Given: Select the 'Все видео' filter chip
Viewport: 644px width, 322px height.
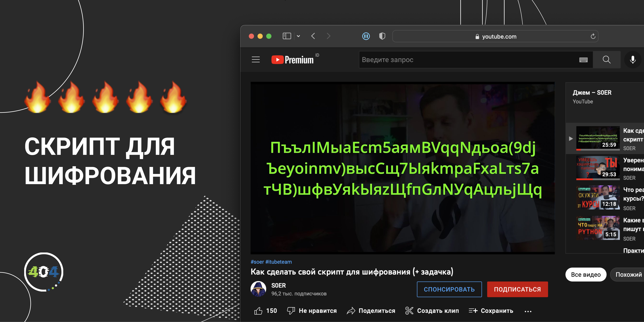Looking at the screenshot, I should click(586, 274).
